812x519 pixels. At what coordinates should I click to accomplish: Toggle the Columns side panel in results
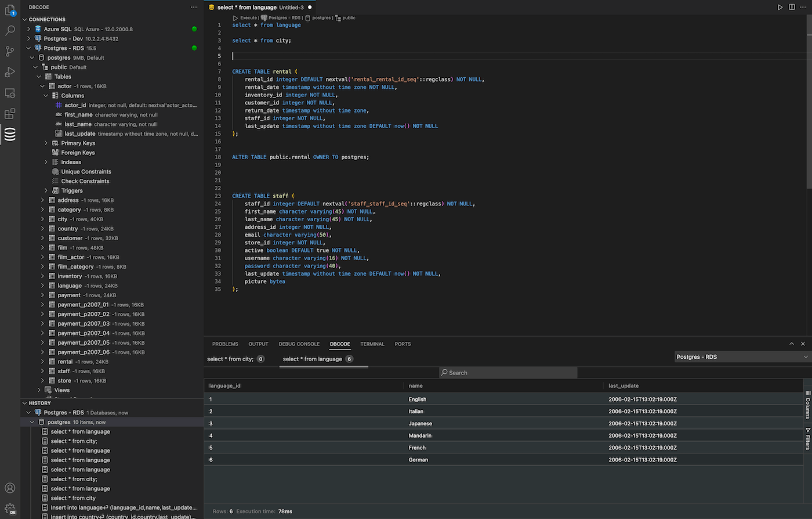(x=807, y=405)
